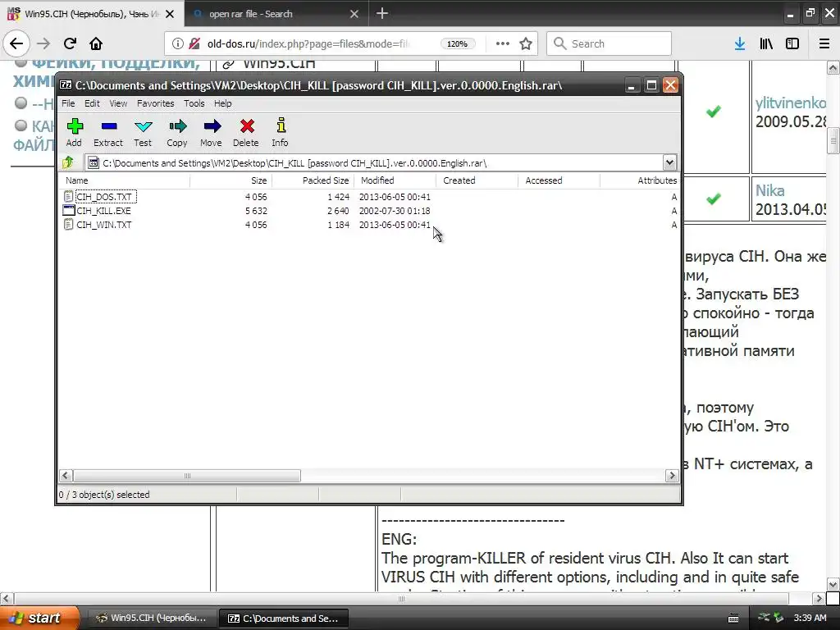Open the Edit menu

[x=92, y=103]
